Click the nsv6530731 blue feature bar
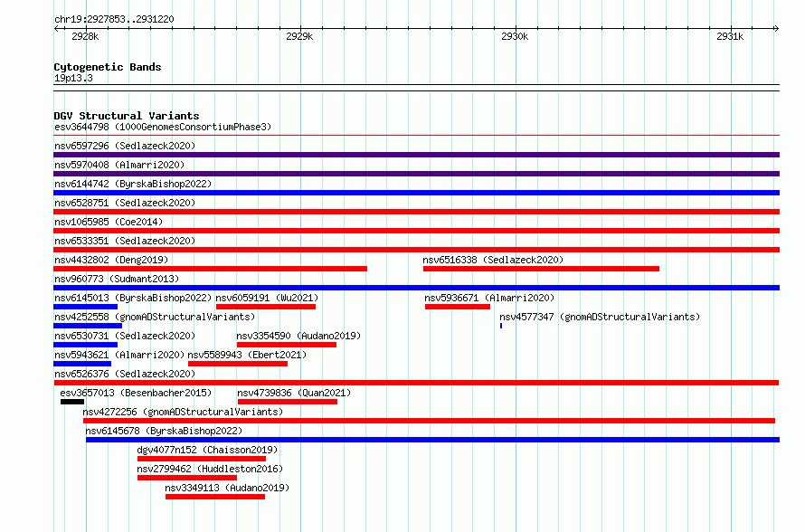Screen dimensions: 805x532 coord(86,345)
